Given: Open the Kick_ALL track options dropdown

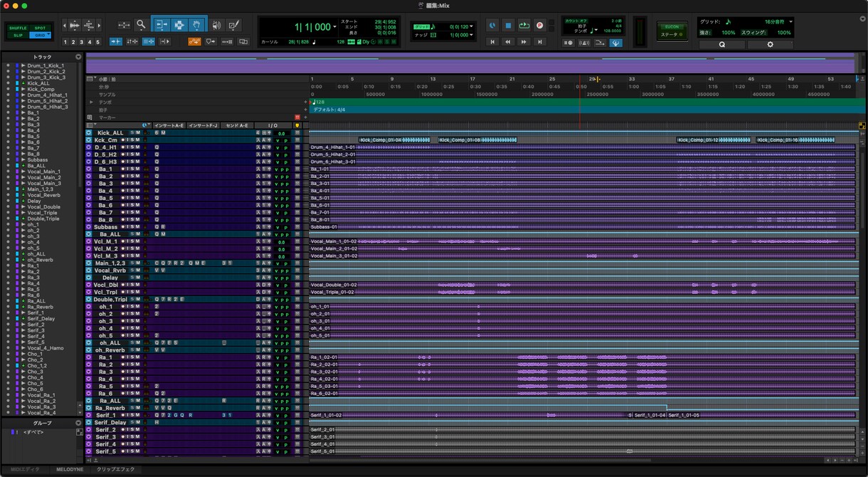Looking at the screenshot, I should click(89, 132).
